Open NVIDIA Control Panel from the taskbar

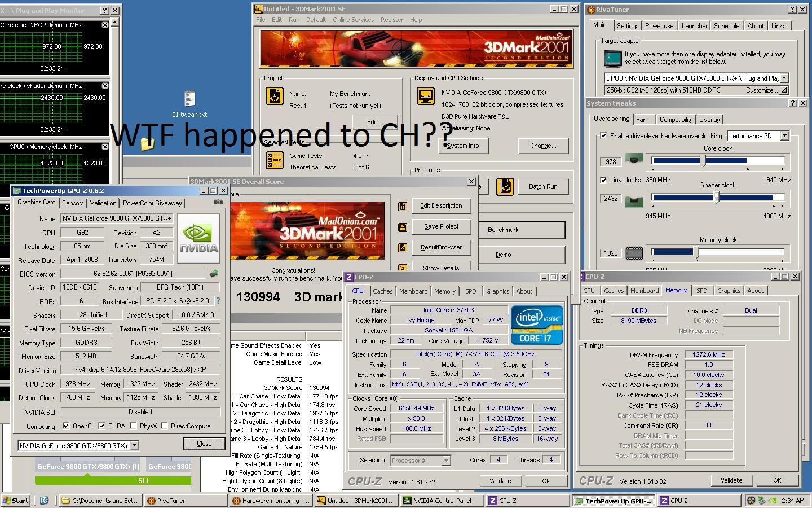coord(442,501)
